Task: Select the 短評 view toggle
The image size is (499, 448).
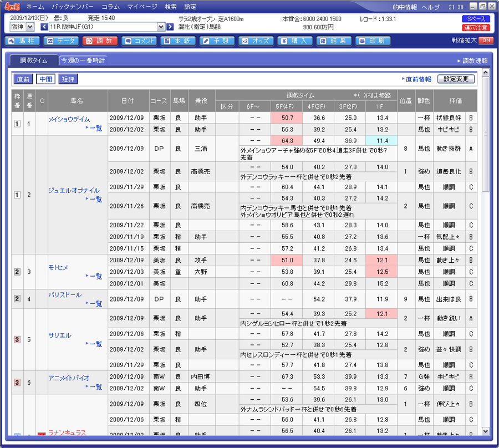Action: click(68, 79)
